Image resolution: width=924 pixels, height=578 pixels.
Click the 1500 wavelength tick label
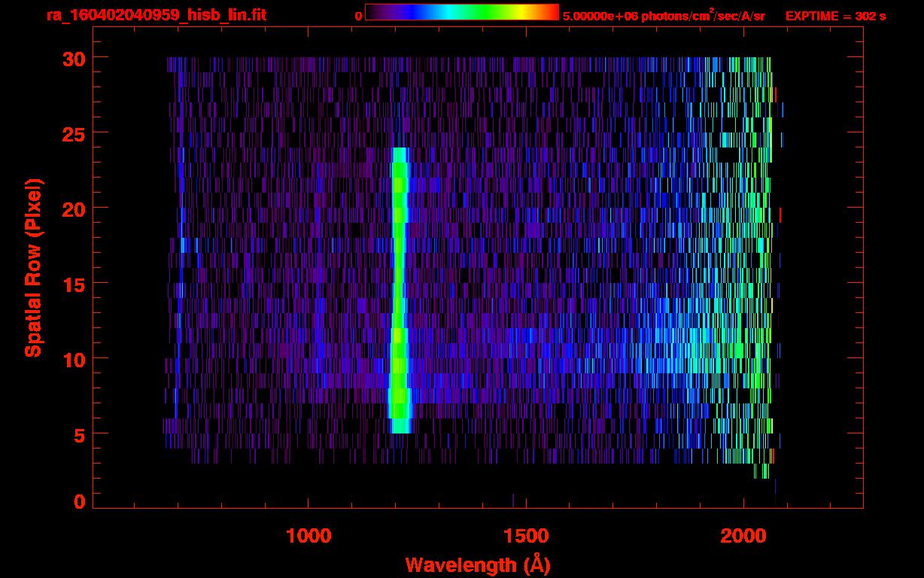tap(526, 536)
